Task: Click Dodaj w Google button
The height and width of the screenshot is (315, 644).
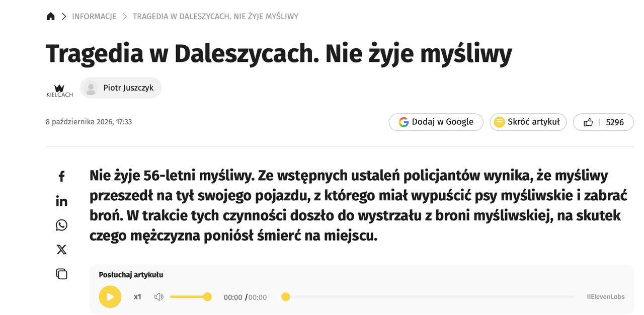Action: [436, 122]
